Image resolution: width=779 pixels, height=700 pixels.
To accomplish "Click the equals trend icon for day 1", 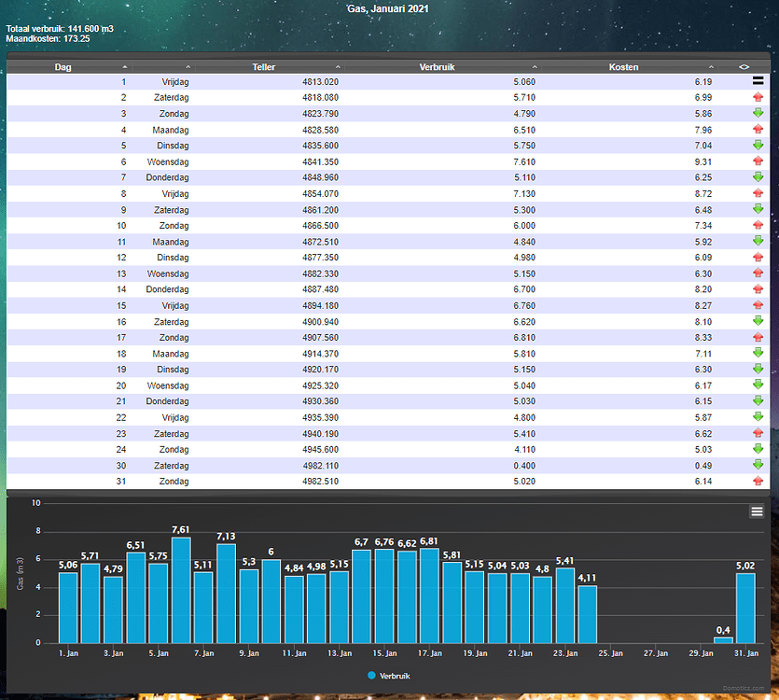I will pos(758,81).
